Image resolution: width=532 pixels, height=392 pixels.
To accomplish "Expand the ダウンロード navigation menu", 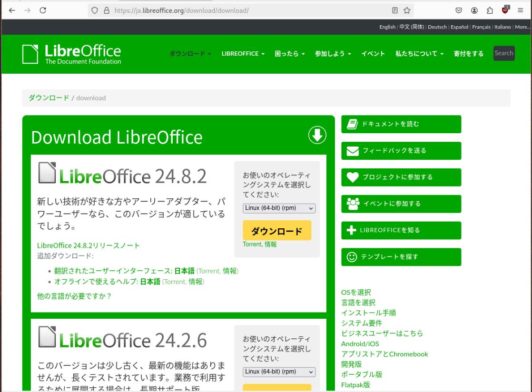I will coord(190,54).
